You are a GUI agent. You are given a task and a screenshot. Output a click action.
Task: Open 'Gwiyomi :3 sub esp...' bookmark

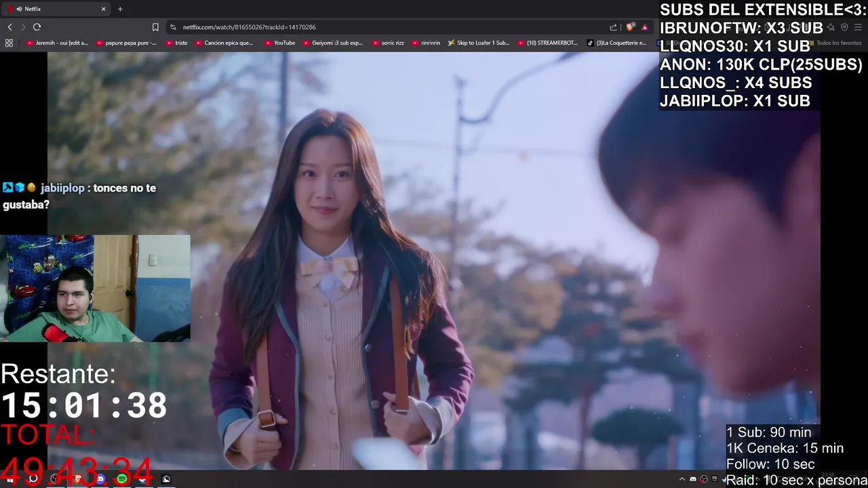tap(332, 43)
